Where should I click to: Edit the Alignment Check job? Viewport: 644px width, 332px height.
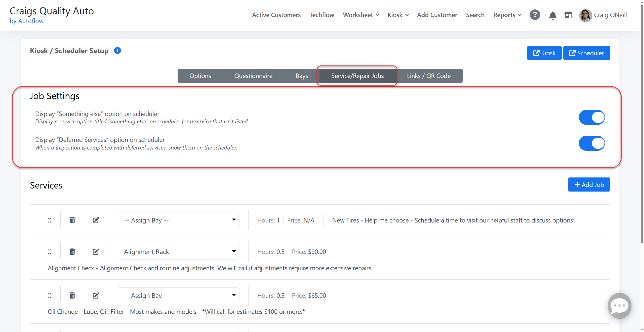pyautogui.click(x=96, y=252)
